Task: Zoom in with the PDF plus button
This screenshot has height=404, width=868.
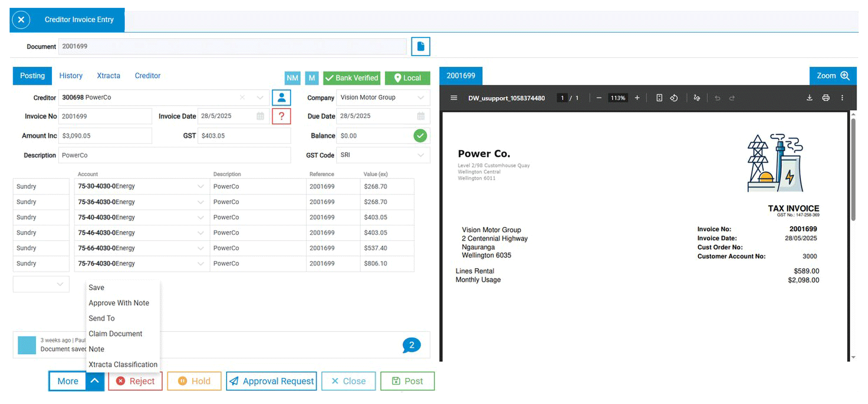Action: click(637, 98)
